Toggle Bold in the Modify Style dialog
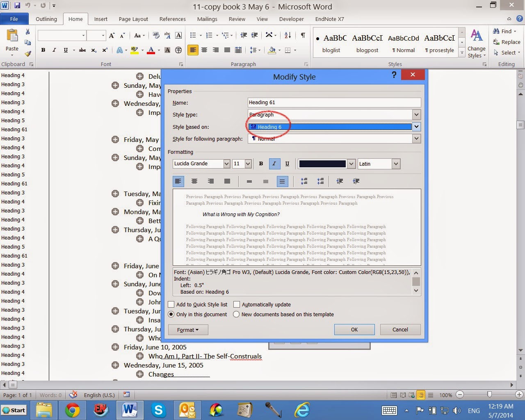This screenshot has height=420, width=525. point(261,164)
